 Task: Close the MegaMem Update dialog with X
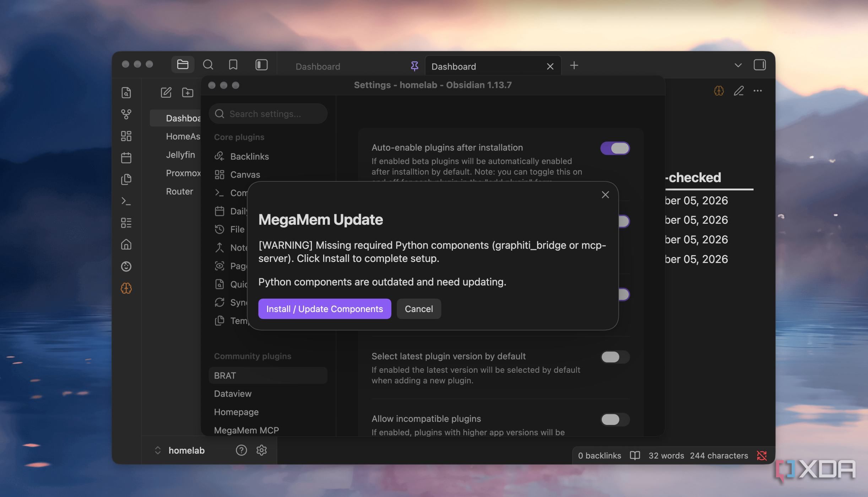(x=605, y=195)
